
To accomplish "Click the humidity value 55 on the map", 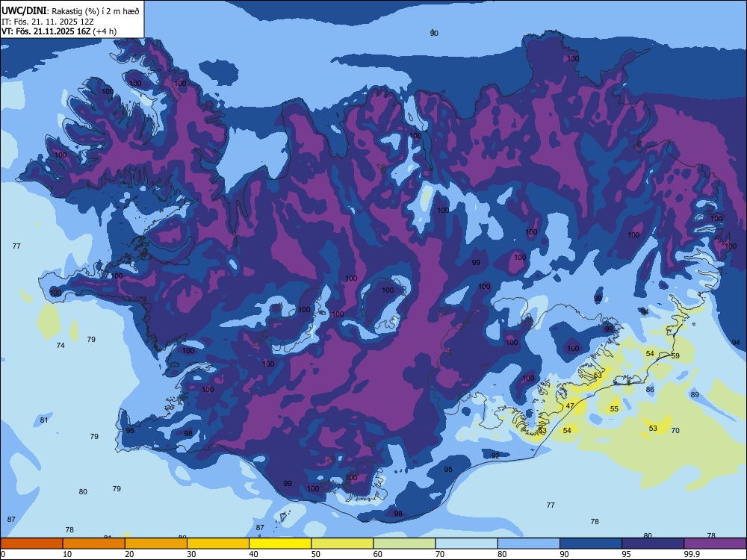I will [x=614, y=409].
